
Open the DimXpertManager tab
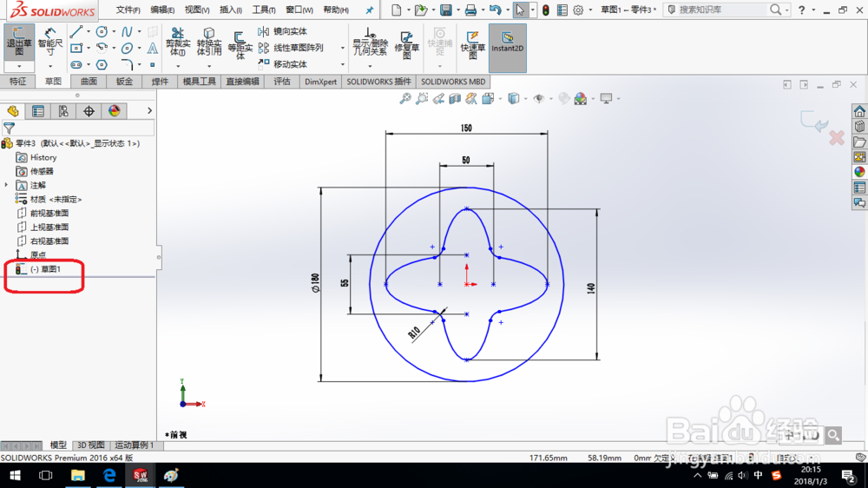[x=89, y=111]
